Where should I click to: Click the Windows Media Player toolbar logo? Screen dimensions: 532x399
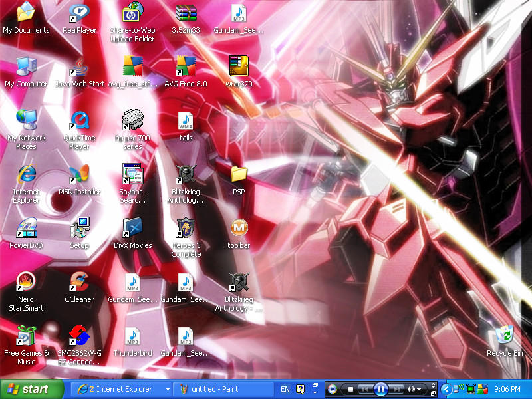(333, 389)
